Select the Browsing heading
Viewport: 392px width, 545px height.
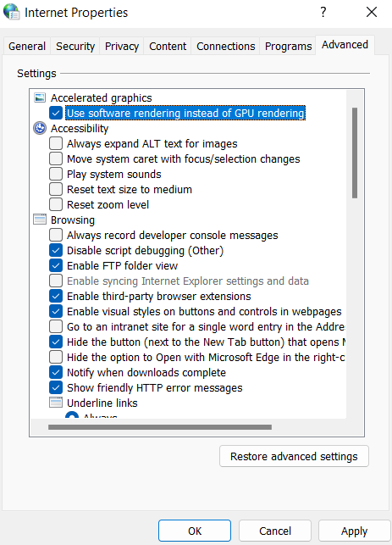click(73, 220)
